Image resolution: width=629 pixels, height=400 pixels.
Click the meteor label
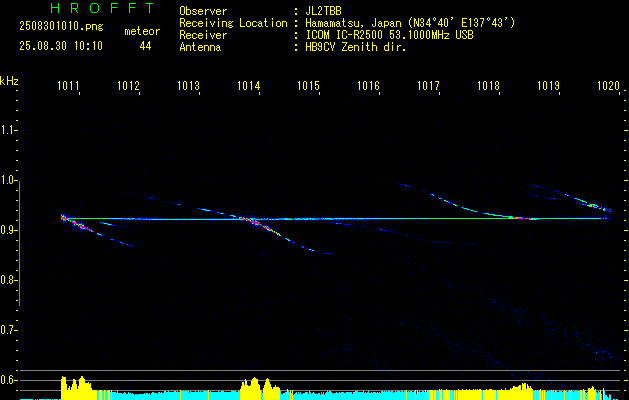pos(142,31)
